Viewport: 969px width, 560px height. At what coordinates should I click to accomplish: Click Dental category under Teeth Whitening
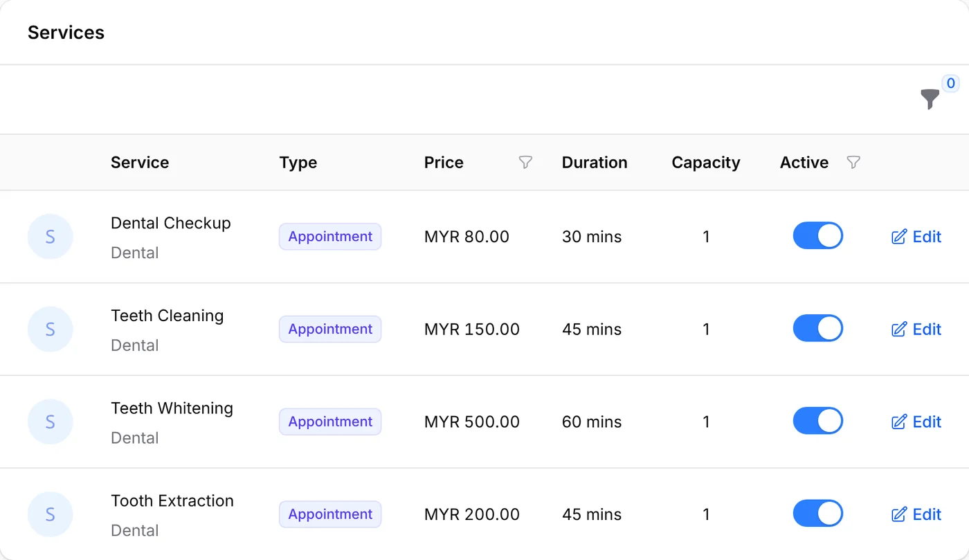click(x=135, y=438)
